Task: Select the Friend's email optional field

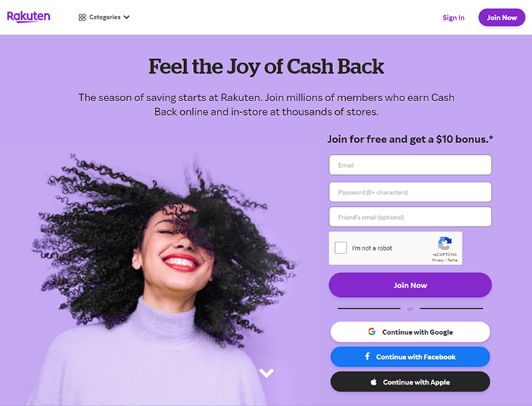Action: coord(410,217)
